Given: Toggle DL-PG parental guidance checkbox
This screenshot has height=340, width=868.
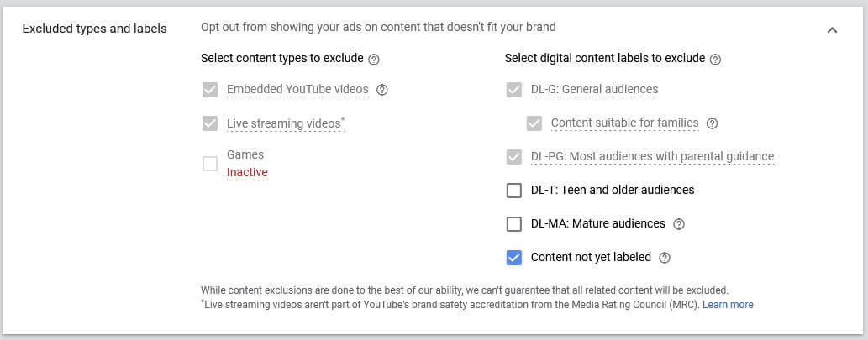Looking at the screenshot, I should point(514,157).
